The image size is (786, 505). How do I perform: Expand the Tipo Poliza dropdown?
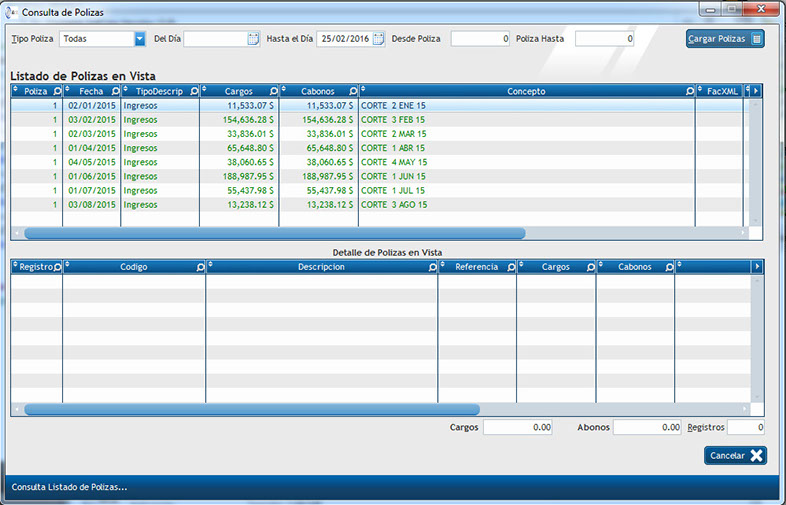point(139,39)
